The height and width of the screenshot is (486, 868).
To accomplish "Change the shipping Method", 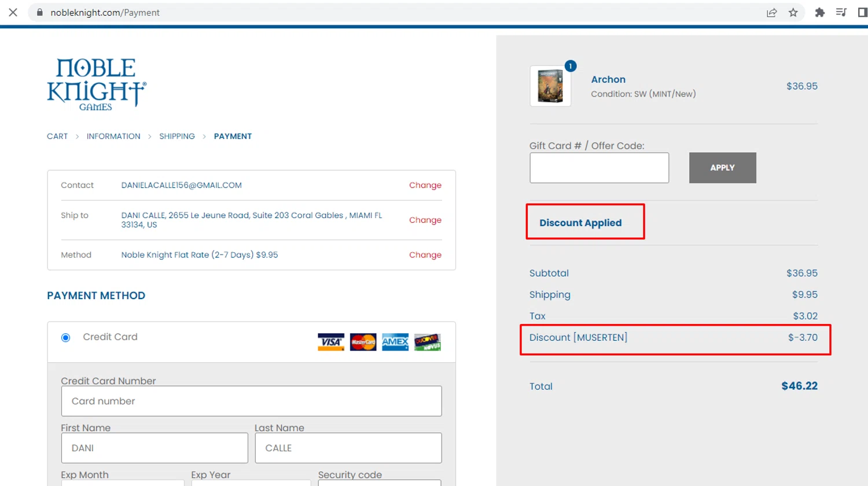I will pos(425,255).
